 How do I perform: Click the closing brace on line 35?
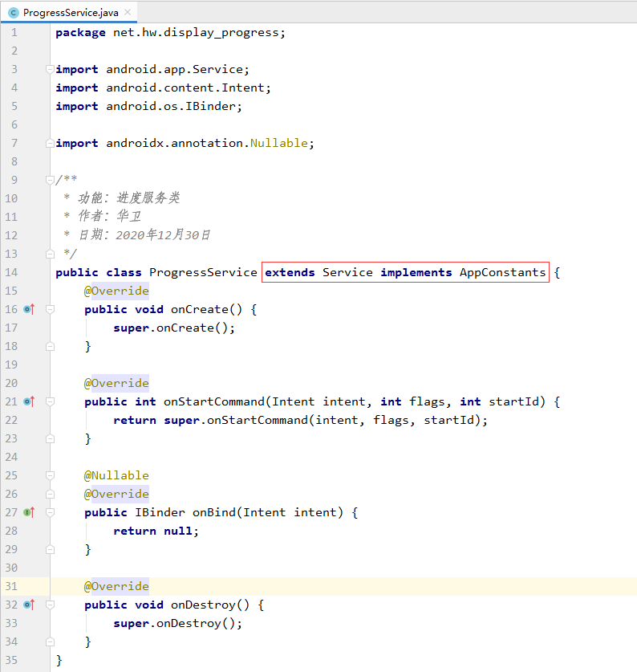click(x=59, y=660)
